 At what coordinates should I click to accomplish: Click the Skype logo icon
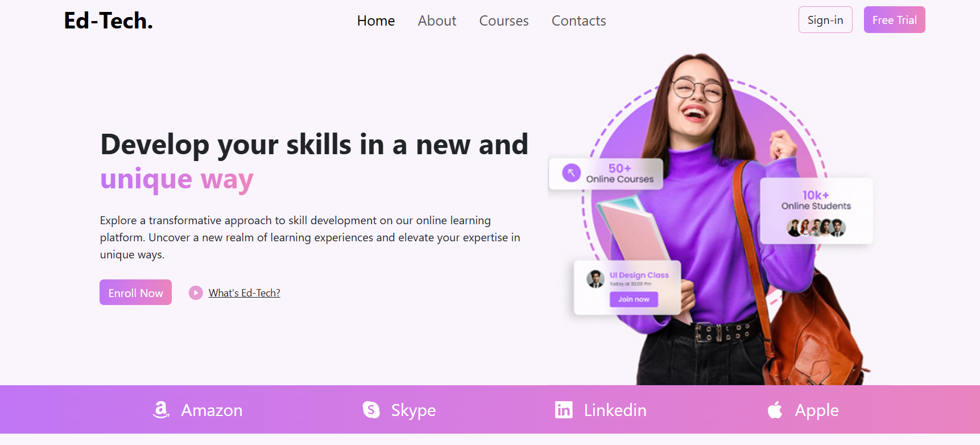tap(371, 410)
